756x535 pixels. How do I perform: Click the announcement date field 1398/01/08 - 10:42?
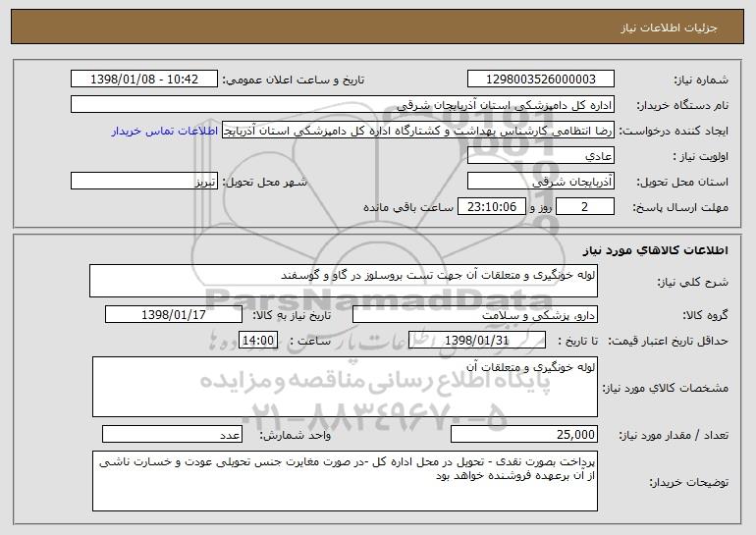click(x=144, y=79)
